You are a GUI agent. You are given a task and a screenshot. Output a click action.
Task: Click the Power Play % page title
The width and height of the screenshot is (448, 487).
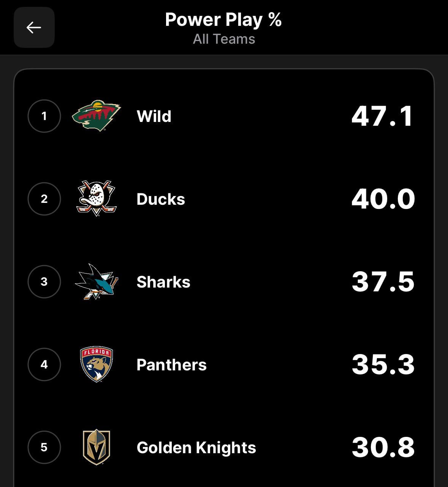(x=223, y=20)
